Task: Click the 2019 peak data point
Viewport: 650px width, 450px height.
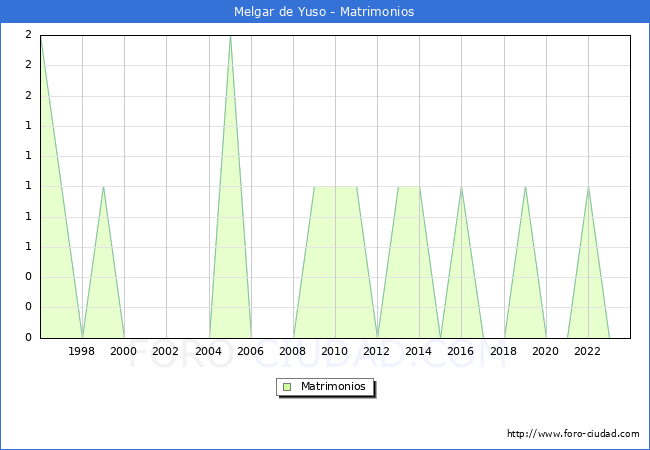Action: point(525,187)
